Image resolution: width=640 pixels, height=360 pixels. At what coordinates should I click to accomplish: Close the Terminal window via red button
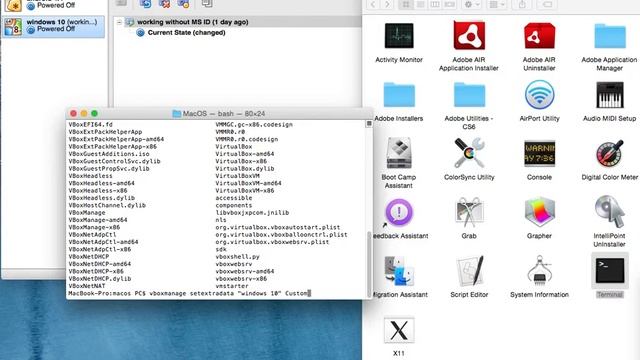coord(73,113)
